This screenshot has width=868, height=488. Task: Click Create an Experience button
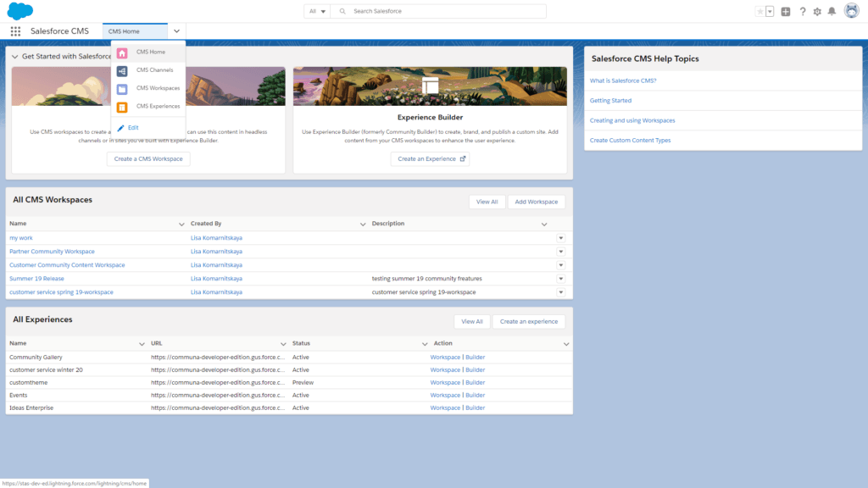(x=430, y=158)
